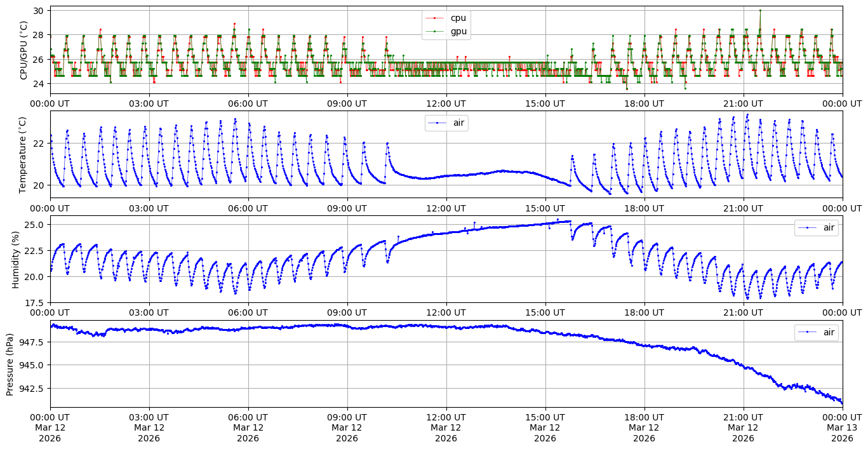This screenshot has height=449, width=868.
Task: Click the 'Temperature (°C)' y-axis label
Action: click(24, 154)
